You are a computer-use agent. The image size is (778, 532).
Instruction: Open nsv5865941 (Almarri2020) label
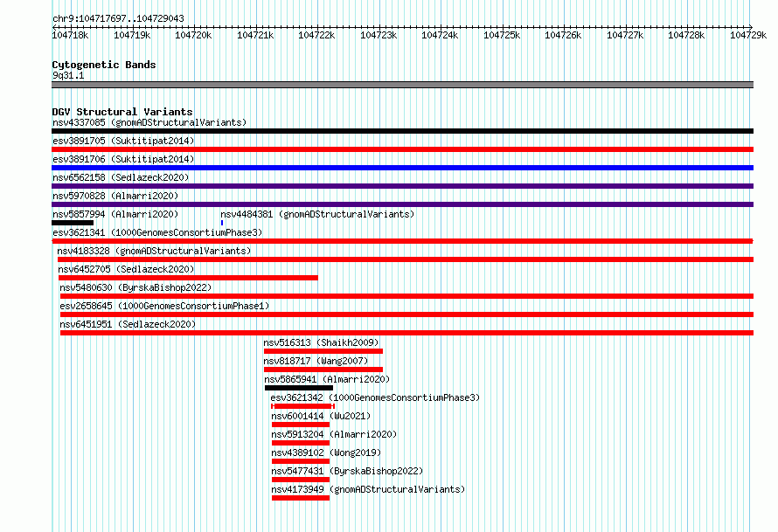[327, 379]
